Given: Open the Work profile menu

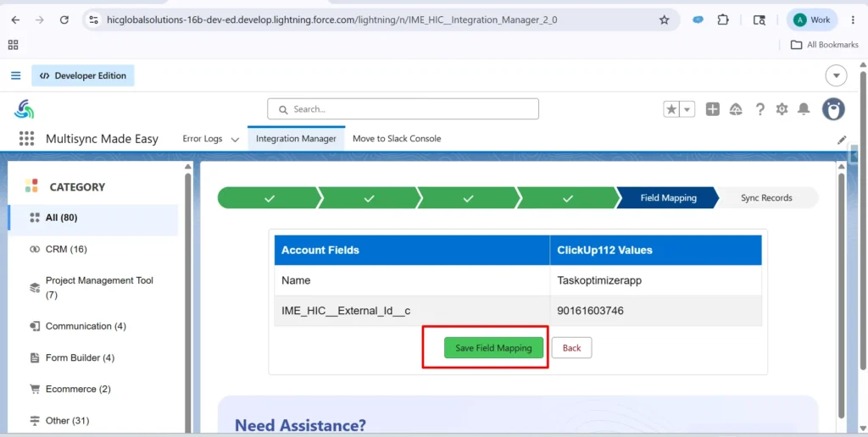Looking at the screenshot, I should [812, 20].
